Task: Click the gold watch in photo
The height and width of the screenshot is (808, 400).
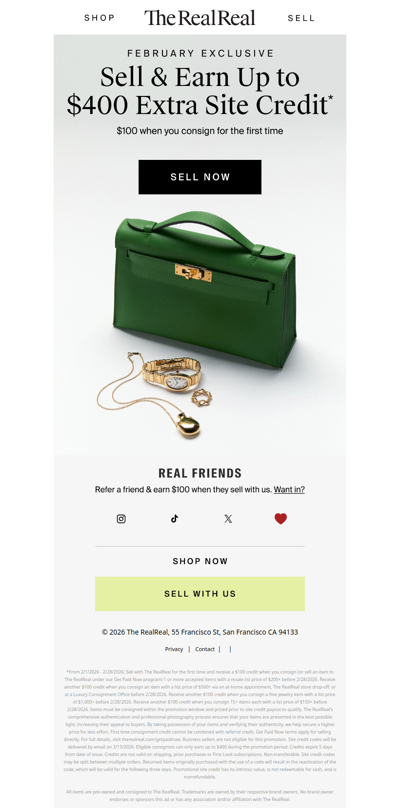Action: (172, 375)
